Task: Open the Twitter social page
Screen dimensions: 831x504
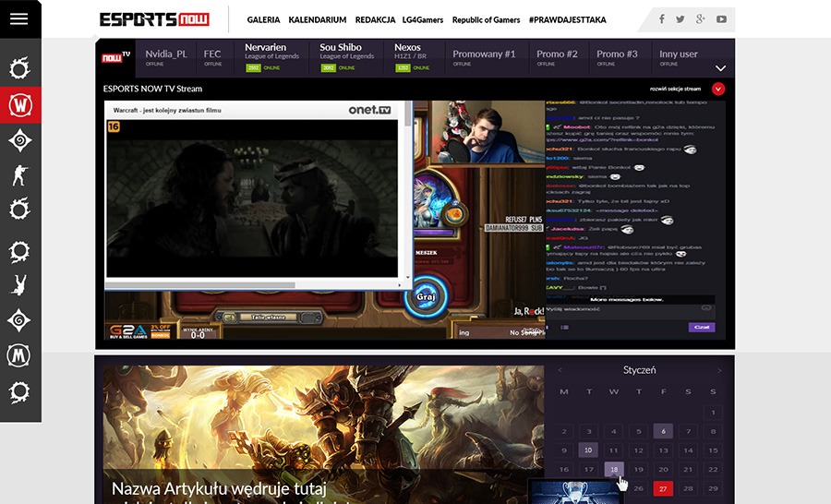Action: coord(680,19)
